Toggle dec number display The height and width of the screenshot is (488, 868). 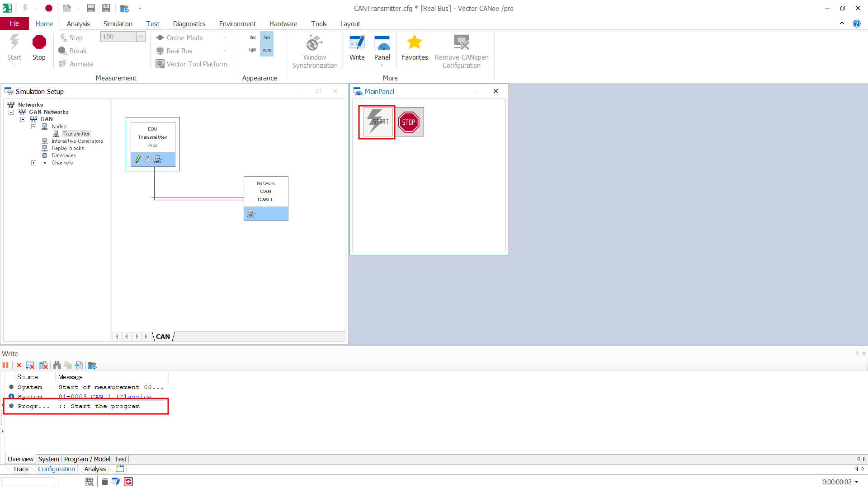click(253, 38)
